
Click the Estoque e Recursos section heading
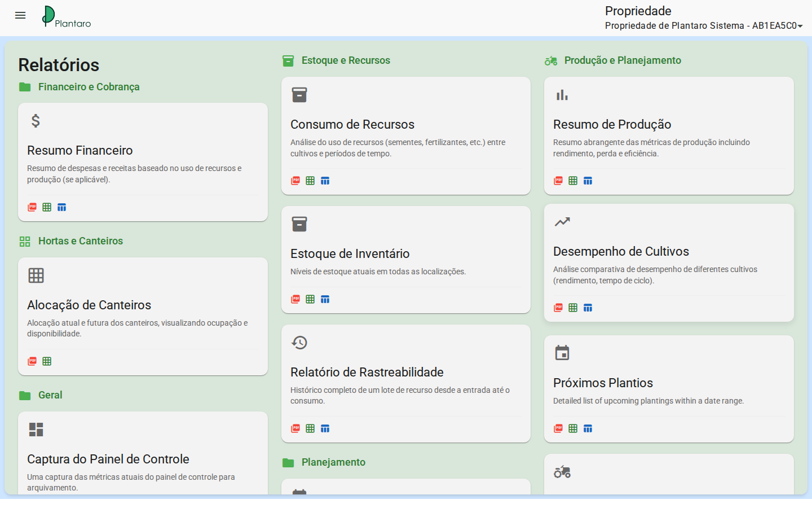point(346,60)
